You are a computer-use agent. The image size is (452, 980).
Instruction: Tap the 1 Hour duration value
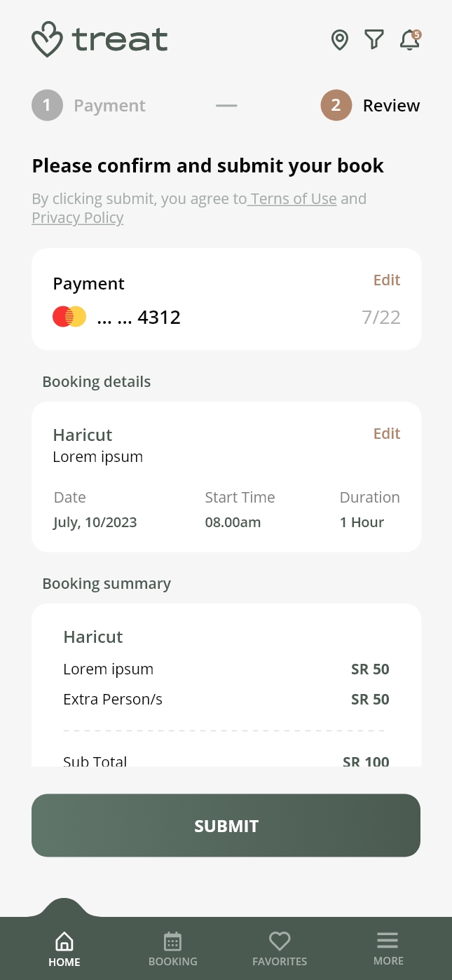(362, 522)
